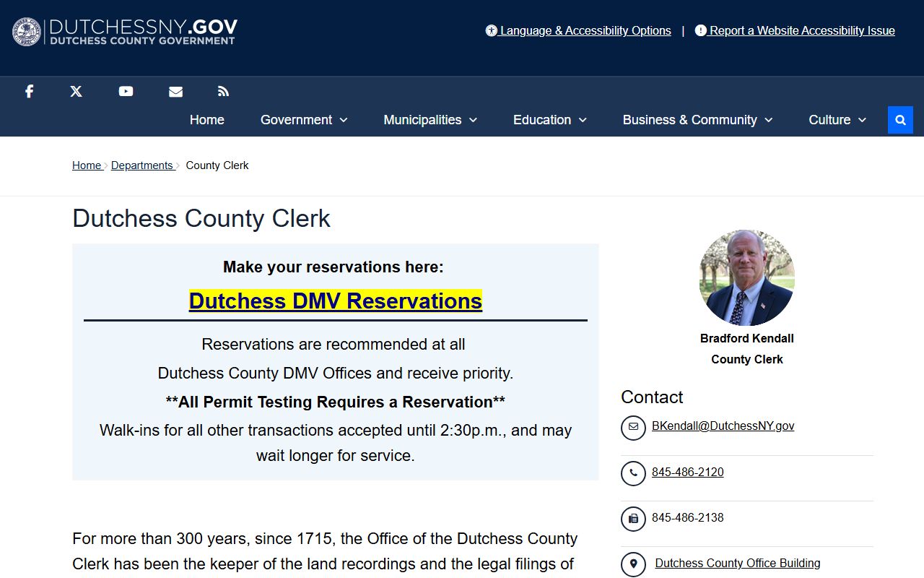Click the fax icon next to 845-486-2138
The height and width of the screenshot is (578, 924).
point(633,519)
